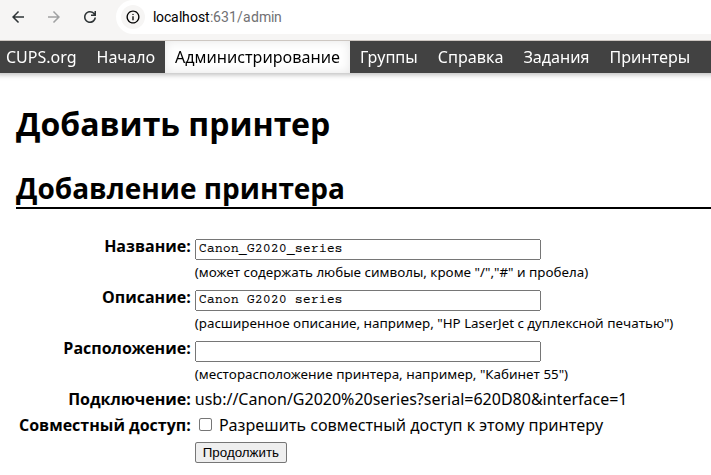Click the 'Добавить принтер' page heading
The width and height of the screenshot is (711, 475).
pos(172,126)
